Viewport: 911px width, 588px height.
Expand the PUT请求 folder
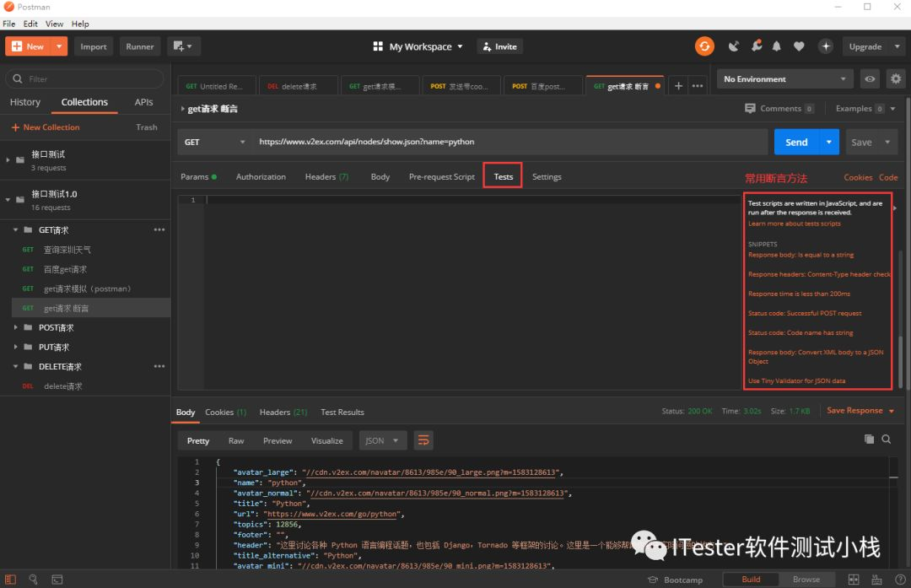coord(16,347)
